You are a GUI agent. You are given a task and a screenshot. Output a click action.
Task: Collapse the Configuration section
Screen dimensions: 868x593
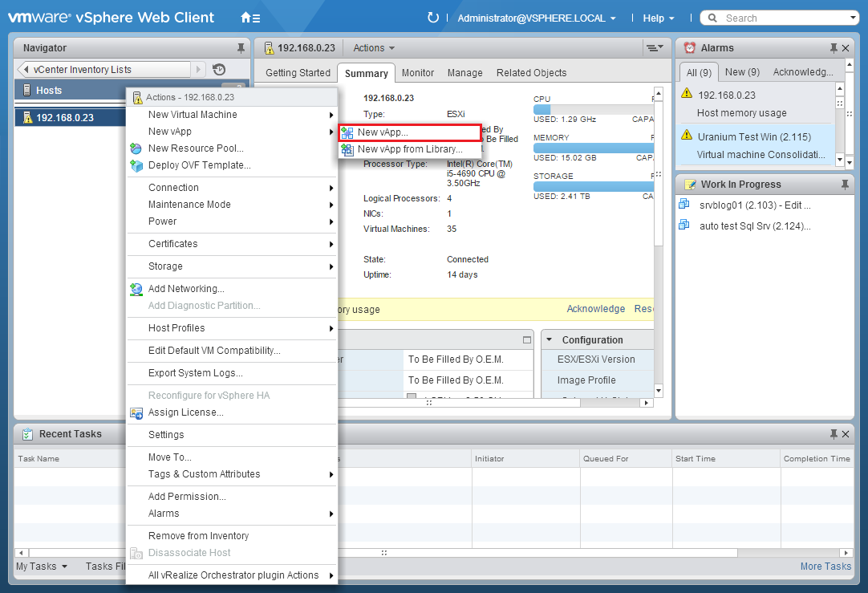click(x=550, y=339)
